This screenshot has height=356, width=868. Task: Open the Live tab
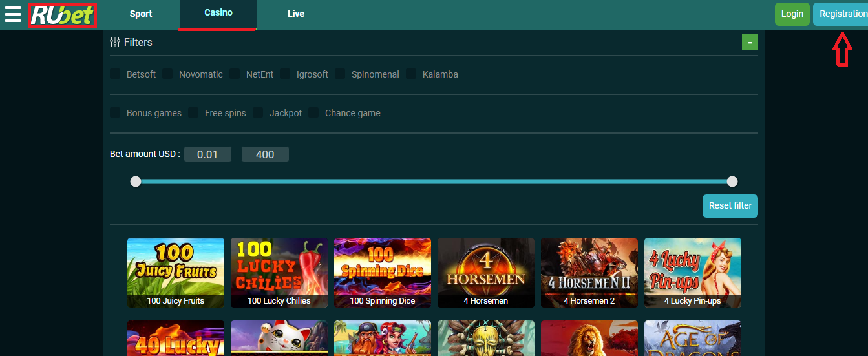click(296, 14)
